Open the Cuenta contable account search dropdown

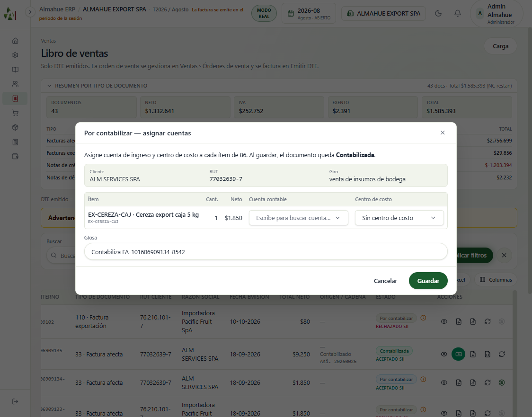pyautogui.click(x=299, y=218)
